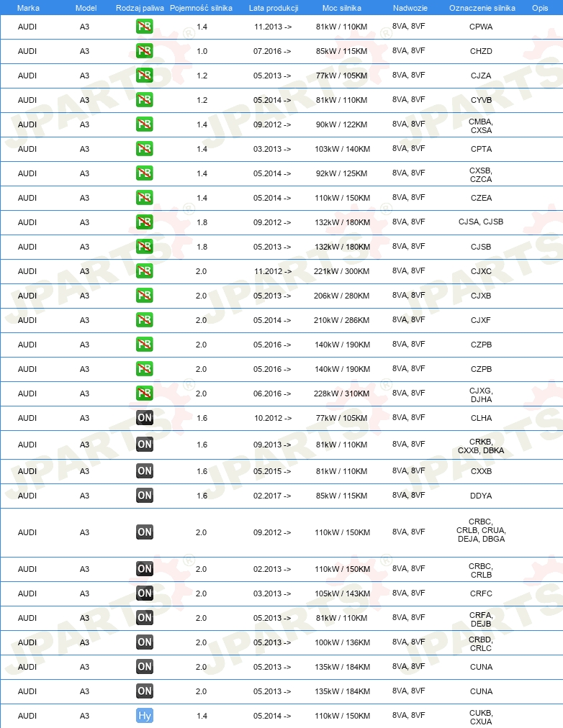Click ON diesel icon in the 02.2013 row
Image resolution: width=563 pixels, height=728 pixels.
click(x=145, y=569)
